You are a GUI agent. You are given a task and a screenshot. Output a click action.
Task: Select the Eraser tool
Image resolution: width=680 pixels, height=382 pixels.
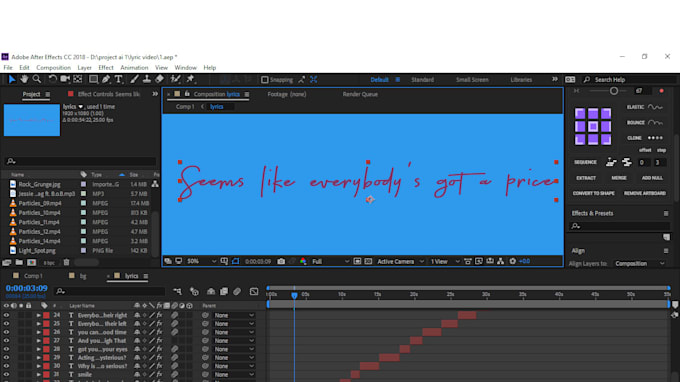[160, 79]
